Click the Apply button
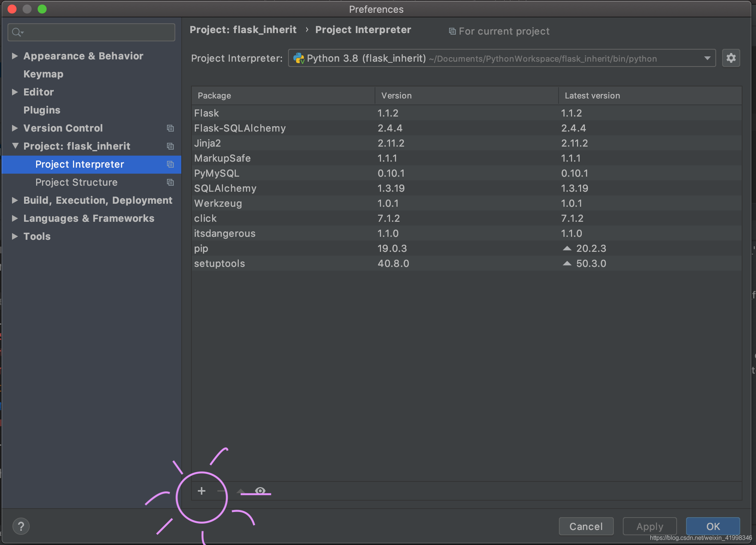The height and width of the screenshot is (545, 756). pos(650,526)
